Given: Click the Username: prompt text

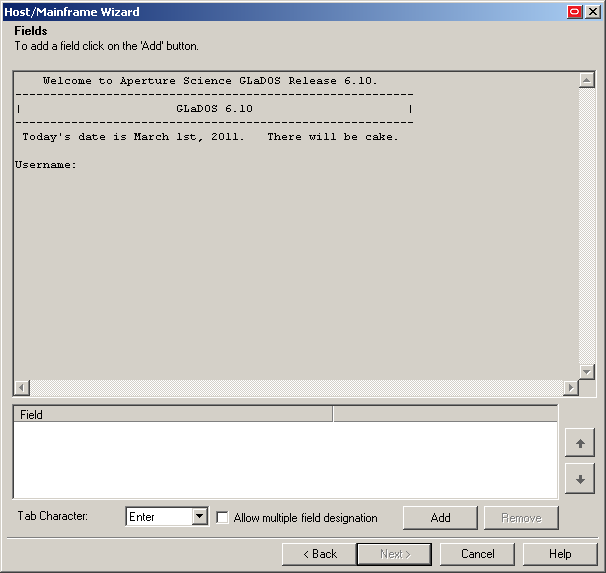Looking at the screenshot, I should tap(46, 165).
